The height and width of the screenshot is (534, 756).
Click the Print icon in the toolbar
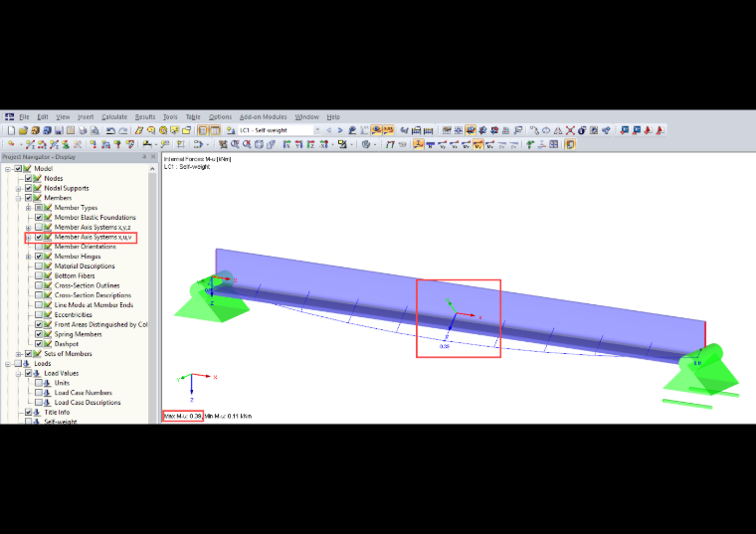[83, 130]
